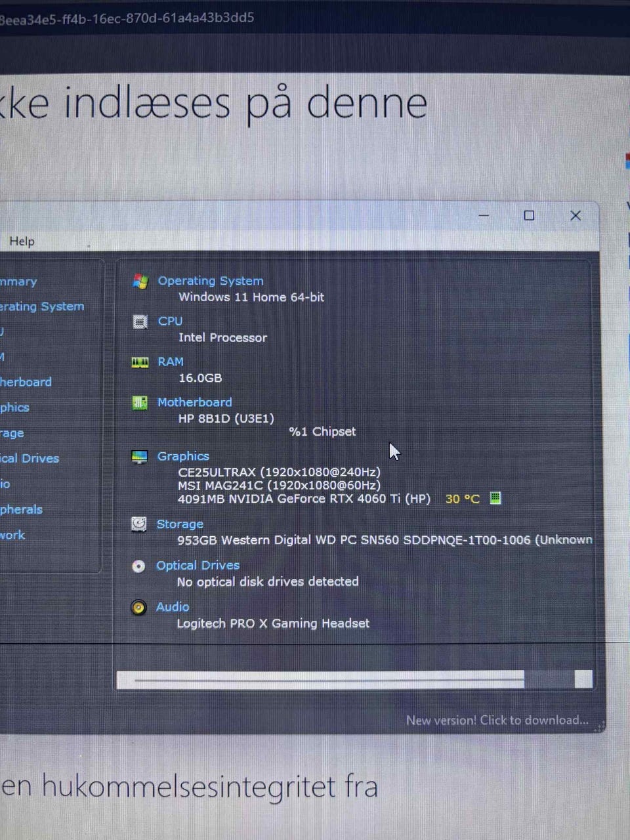630x840 pixels.
Task: Click Windows 11 Home 64-bit text
Action: point(251,297)
